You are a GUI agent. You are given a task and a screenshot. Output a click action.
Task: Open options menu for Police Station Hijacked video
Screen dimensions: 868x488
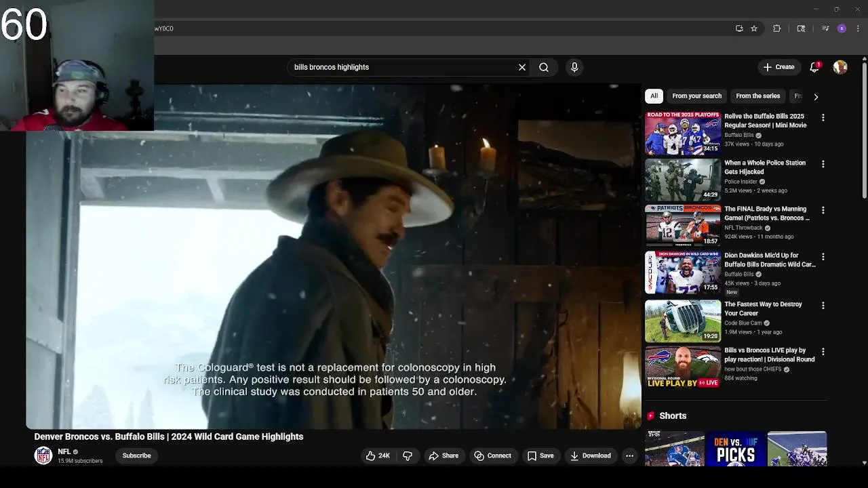tap(823, 165)
